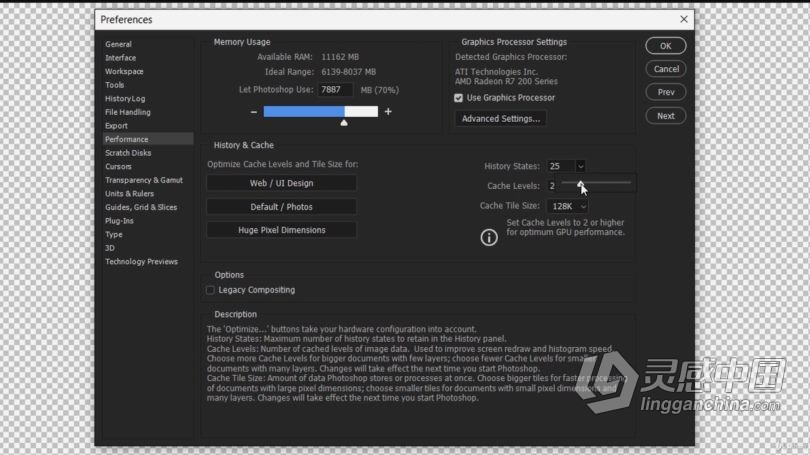The width and height of the screenshot is (810, 455).
Task: Click the Options heading
Action: click(229, 275)
